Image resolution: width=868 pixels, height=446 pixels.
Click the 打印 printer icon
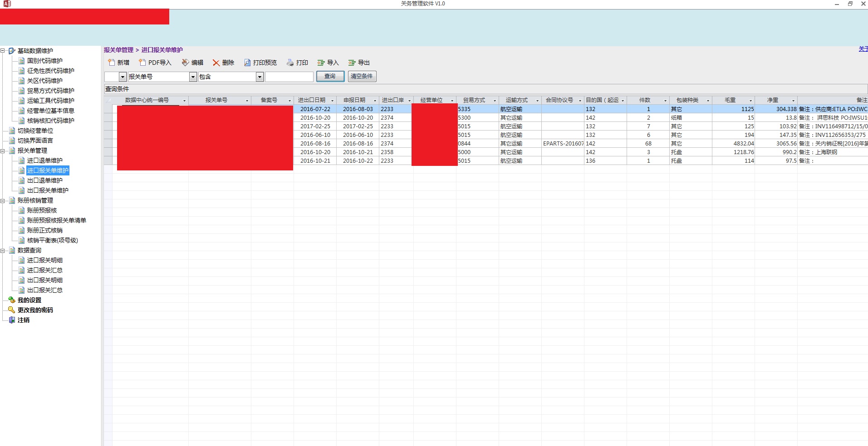[290, 63]
